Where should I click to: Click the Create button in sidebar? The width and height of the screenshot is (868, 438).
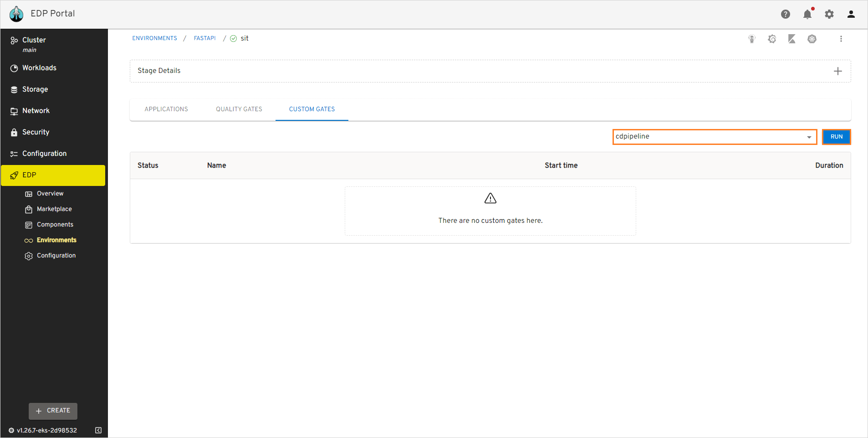click(x=53, y=411)
